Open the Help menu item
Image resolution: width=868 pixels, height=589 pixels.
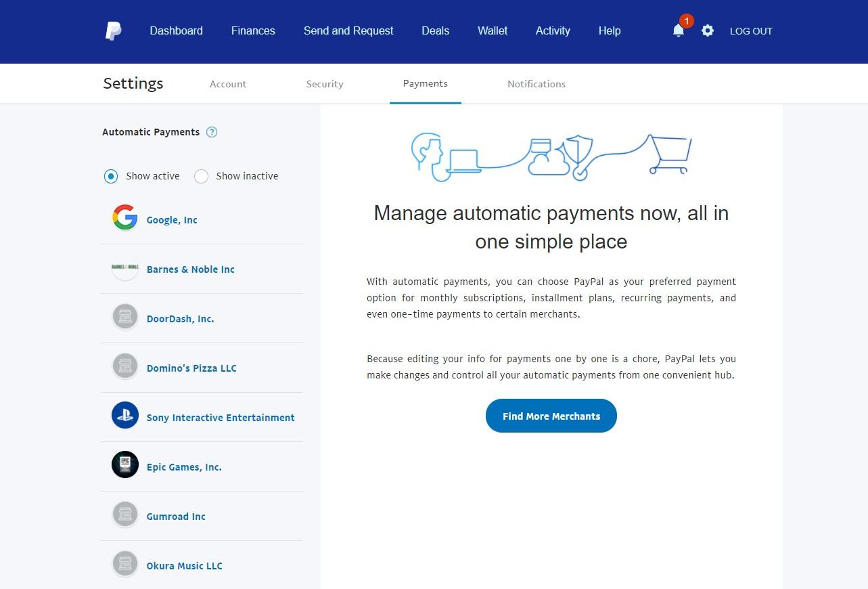tap(610, 30)
